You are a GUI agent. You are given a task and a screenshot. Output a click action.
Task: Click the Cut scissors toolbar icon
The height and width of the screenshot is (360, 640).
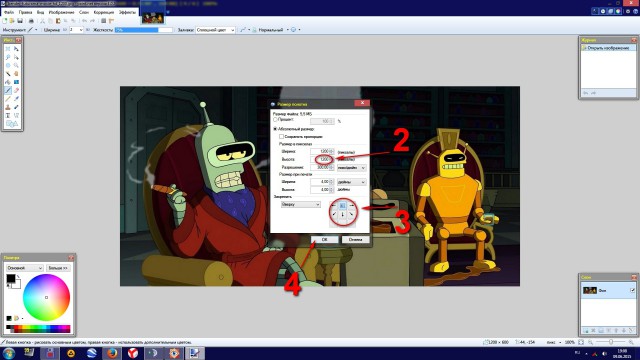(x=42, y=21)
